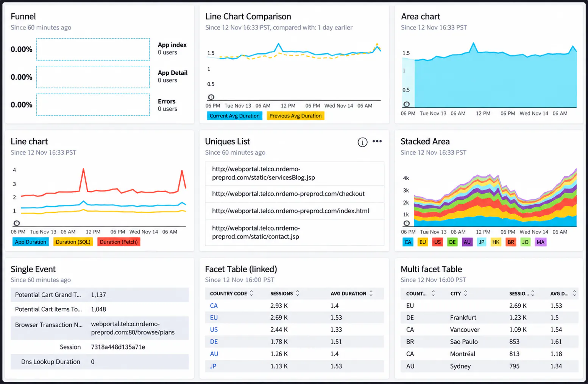588x384 pixels.
Task: Click clock icon on Area chart axis
Action: (x=406, y=104)
